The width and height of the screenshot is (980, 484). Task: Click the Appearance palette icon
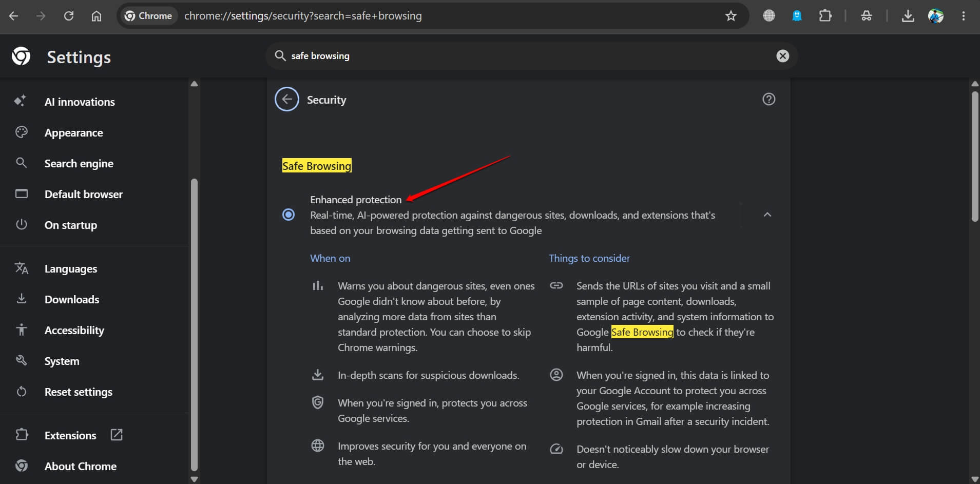22,132
